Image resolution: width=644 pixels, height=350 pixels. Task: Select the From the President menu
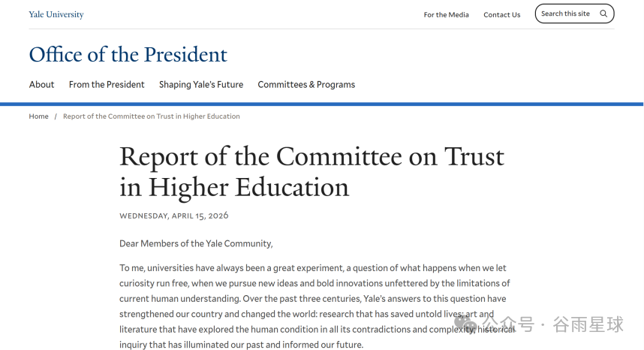point(107,84)
